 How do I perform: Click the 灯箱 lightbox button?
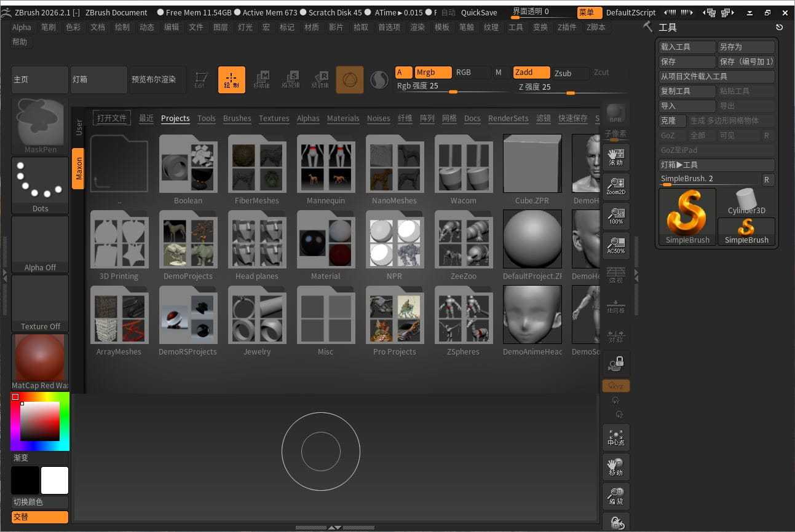[x=99, y=80]
